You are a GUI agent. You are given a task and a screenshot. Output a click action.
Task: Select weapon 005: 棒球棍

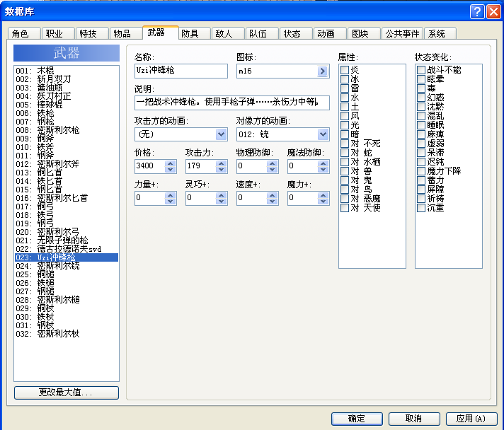67,105
